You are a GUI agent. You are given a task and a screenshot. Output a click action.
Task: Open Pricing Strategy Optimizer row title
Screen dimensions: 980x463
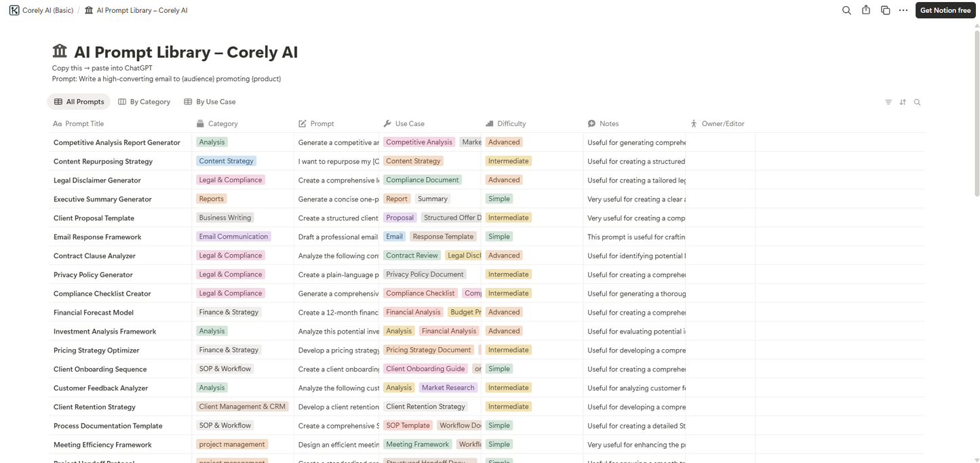96,350
